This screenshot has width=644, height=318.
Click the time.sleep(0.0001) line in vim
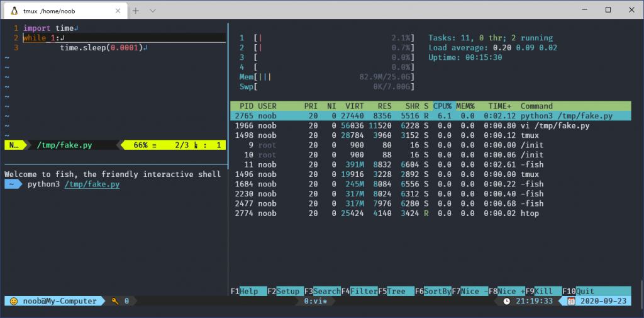[x=104, y=48]
